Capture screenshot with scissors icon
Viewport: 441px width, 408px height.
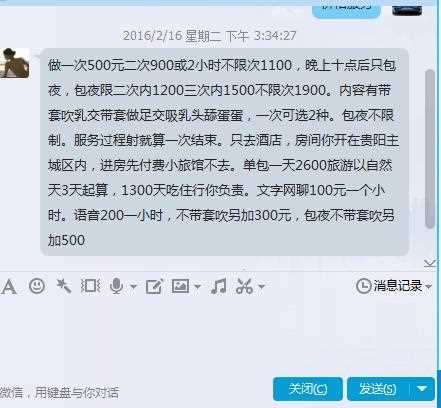point(244,286)
